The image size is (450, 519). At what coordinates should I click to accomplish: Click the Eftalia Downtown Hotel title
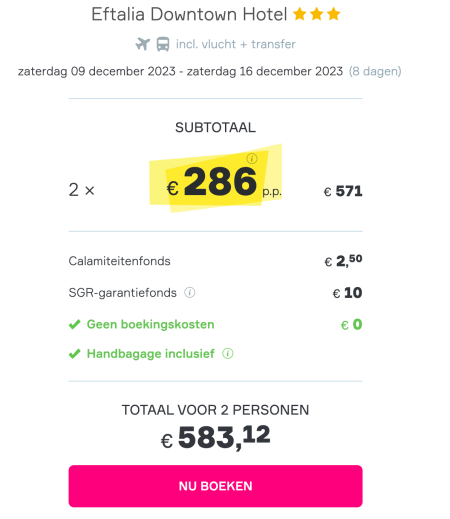point(189,14)
